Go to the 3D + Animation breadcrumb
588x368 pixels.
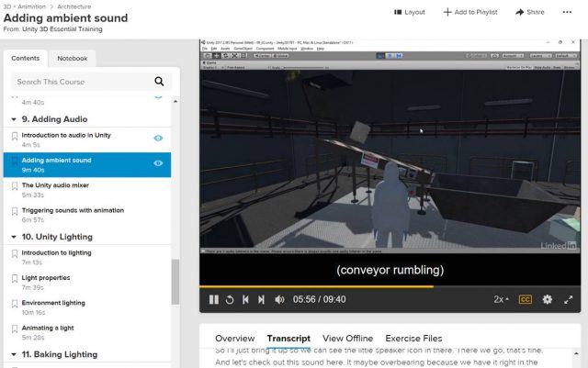(x=24, y=6)
